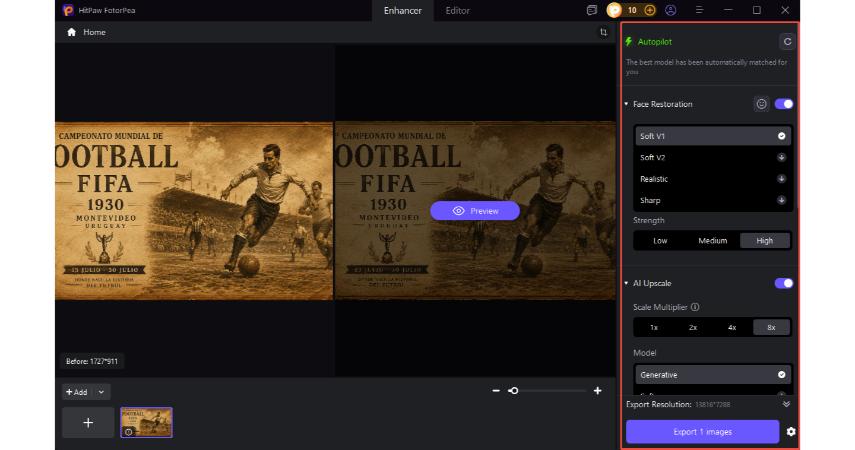855x450 pixels.
Task: Expand the Export Resolution chevron
Action: (786, 404)
